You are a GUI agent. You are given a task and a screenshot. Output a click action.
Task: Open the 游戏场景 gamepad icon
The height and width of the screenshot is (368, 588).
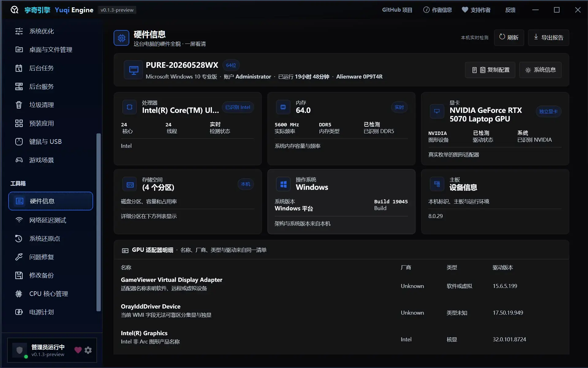pos(19,160)
